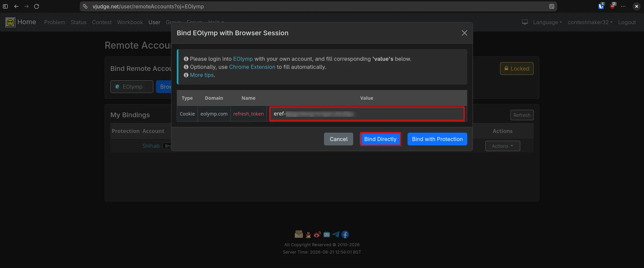Click the lock icon on the Locked button
Viewport: 644px width, 268px height.
[x=506, y=69]
